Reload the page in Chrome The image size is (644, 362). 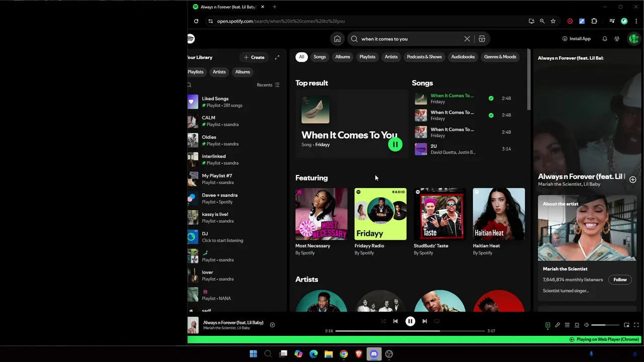coord(196,21)
